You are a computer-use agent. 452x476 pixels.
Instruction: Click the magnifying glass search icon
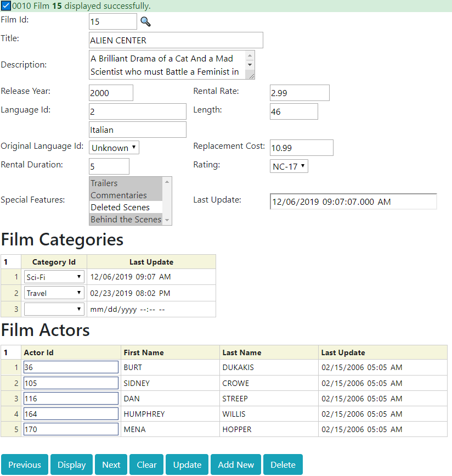pos(145,21)
